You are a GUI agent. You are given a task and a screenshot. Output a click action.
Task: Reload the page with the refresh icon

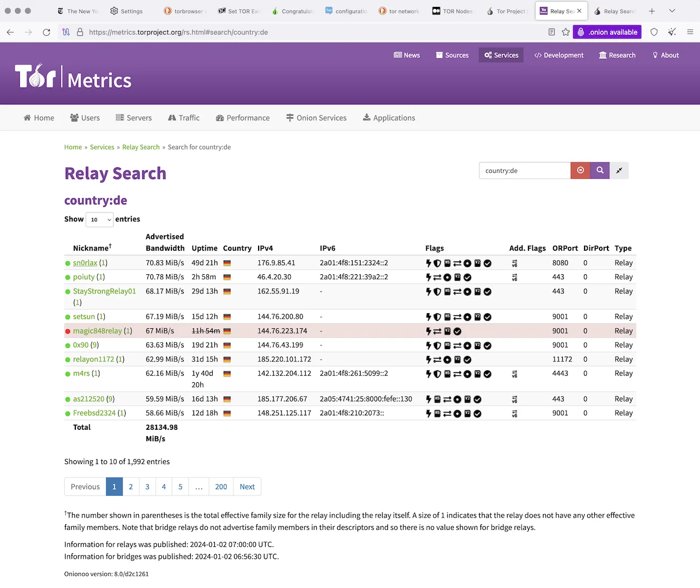(46, 32)
